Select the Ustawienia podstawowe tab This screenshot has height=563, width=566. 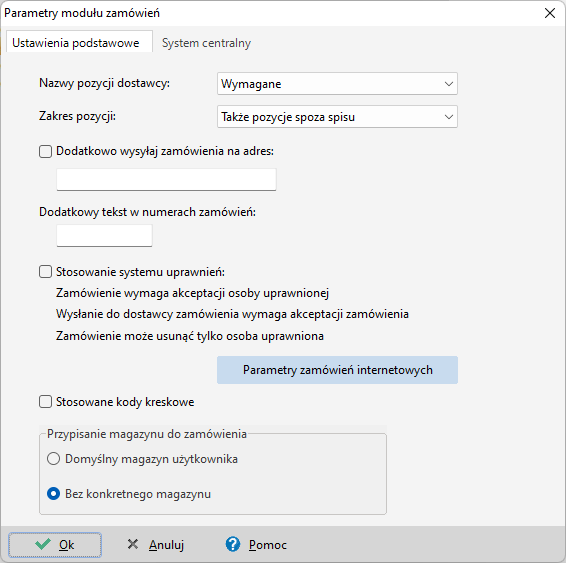[x=76, y=43]
